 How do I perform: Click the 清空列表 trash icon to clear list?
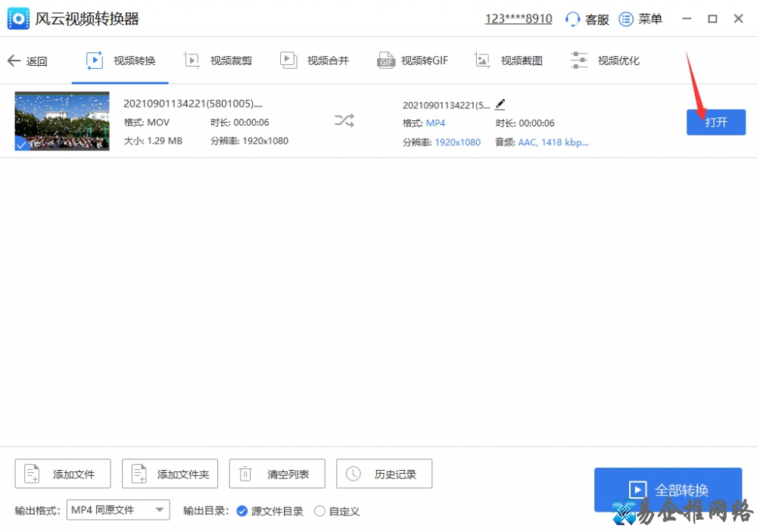click(x=245, y=473)
